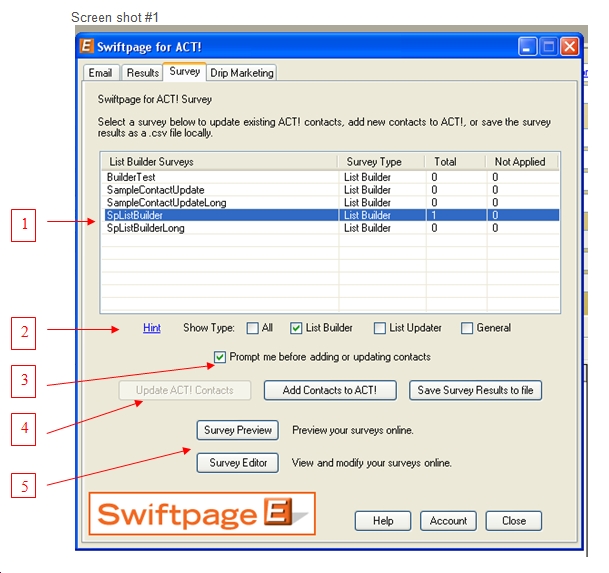The image size is (609, 573).
Task: Launch the Survey Editor
Action: [x=238, y=463]
